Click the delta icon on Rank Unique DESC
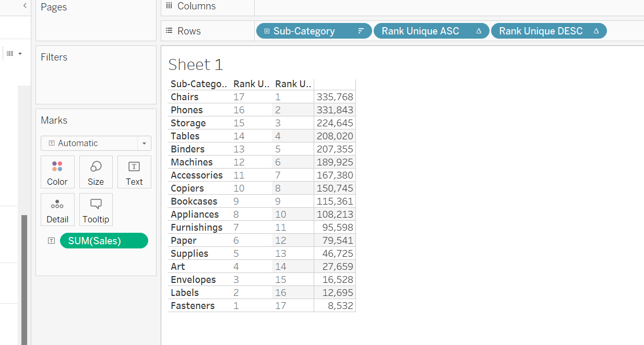This screenshot has width=644, height=345. point(596,31)
